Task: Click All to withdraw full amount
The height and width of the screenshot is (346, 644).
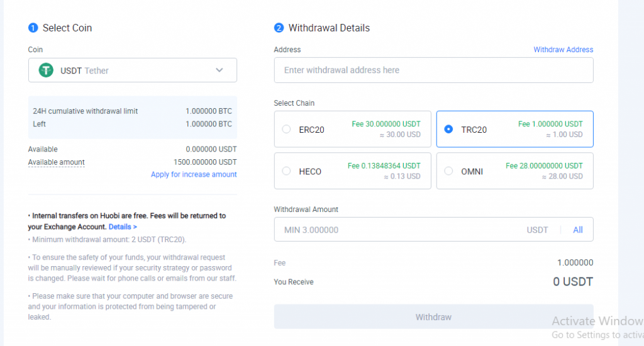Action: click(x=577, y=230)
